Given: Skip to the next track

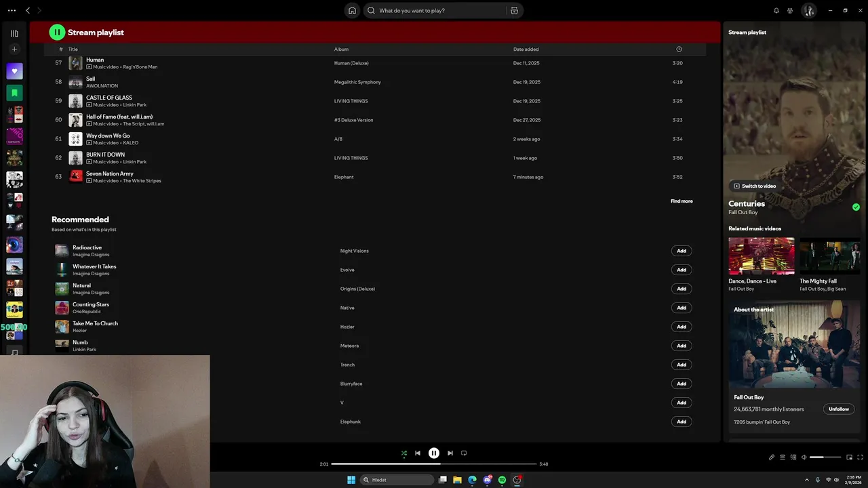Looking at the screenshot, I should click(x=450, y=453).
